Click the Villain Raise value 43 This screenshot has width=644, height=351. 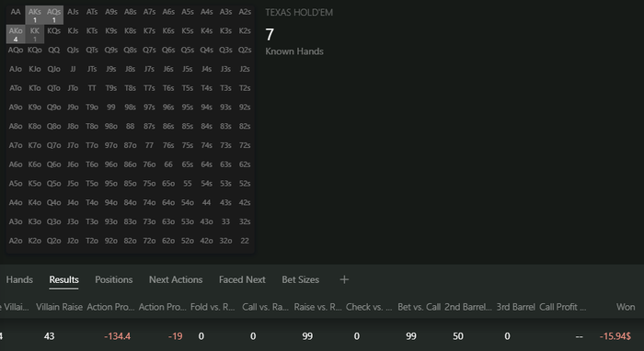point(49,336)
